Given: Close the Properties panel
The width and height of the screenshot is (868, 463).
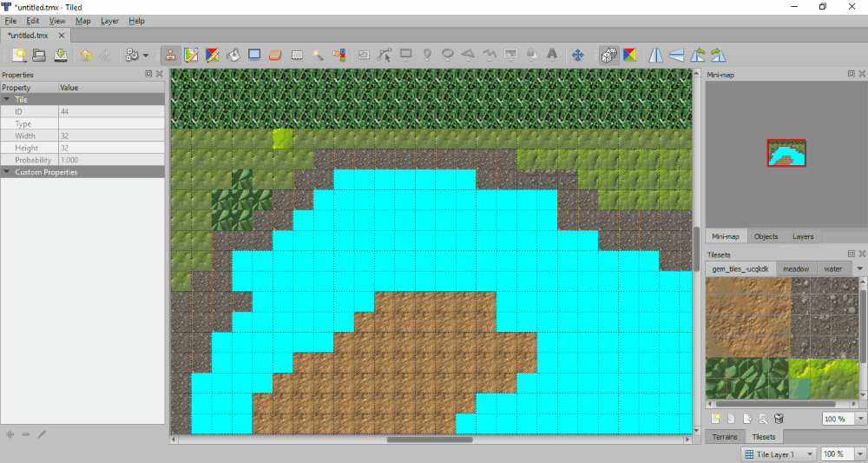Looking at the screenshot, I should pyautogui.click(x=160, y=74).
